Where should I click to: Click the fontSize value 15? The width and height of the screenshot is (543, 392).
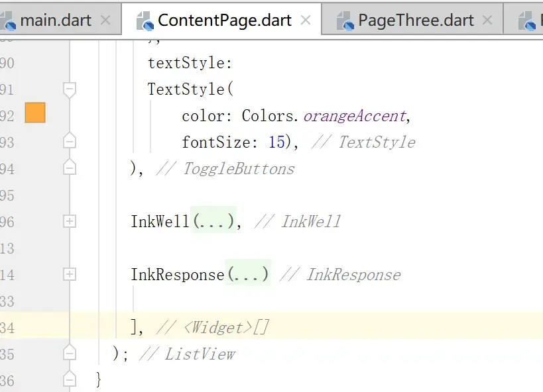[x=276, y=142]
